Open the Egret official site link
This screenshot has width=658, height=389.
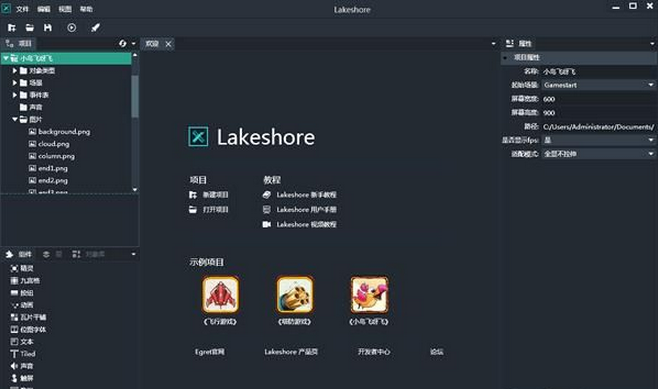click(210, 352)
